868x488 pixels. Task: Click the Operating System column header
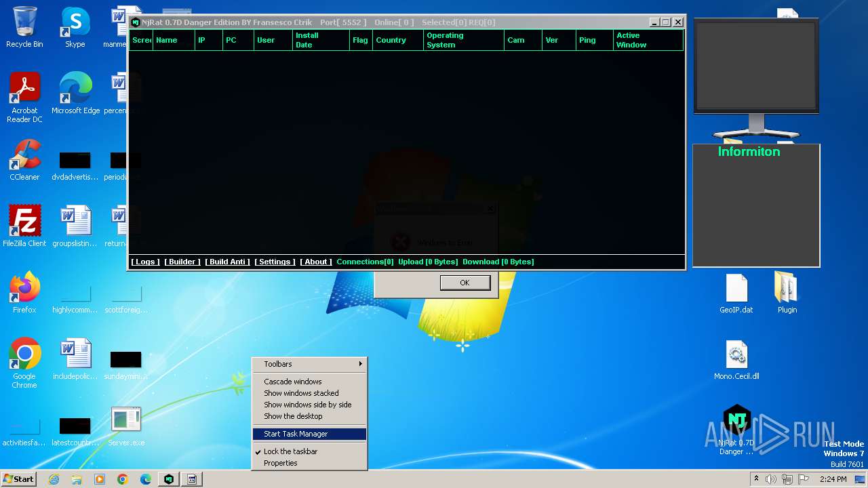463,40
